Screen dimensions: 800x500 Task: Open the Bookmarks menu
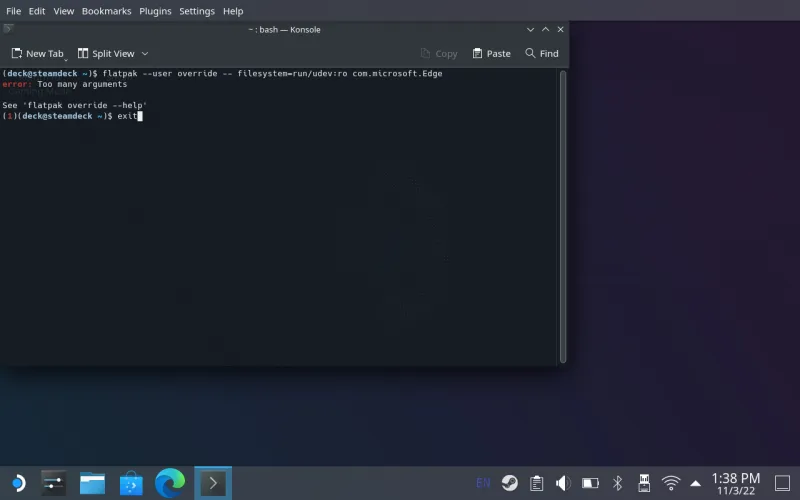[106, 11]
